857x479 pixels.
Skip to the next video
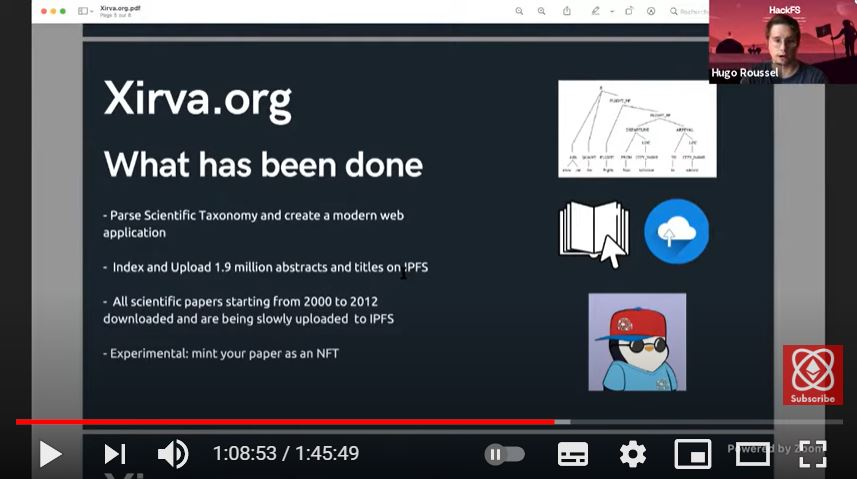[115, 454]
